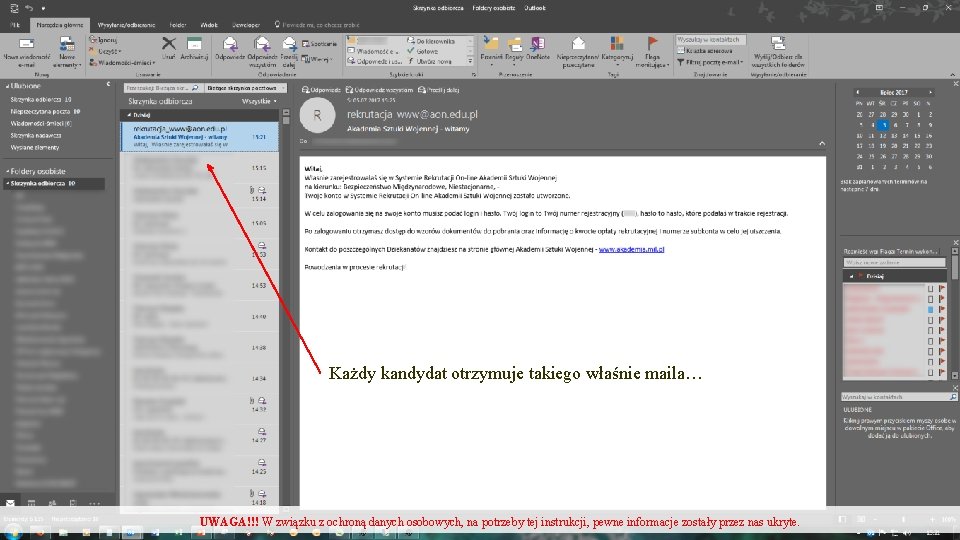Open the Folder ribbon tab

(178, 25)
